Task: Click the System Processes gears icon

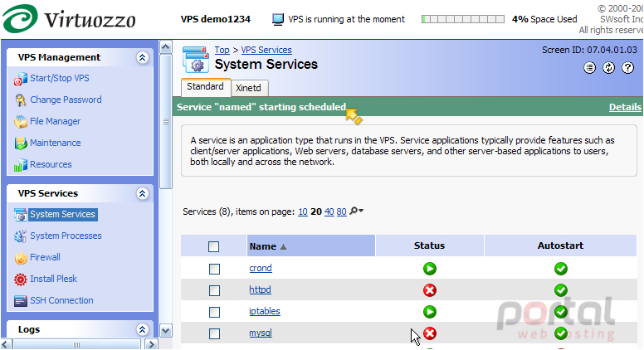Action: coord(21,236)
